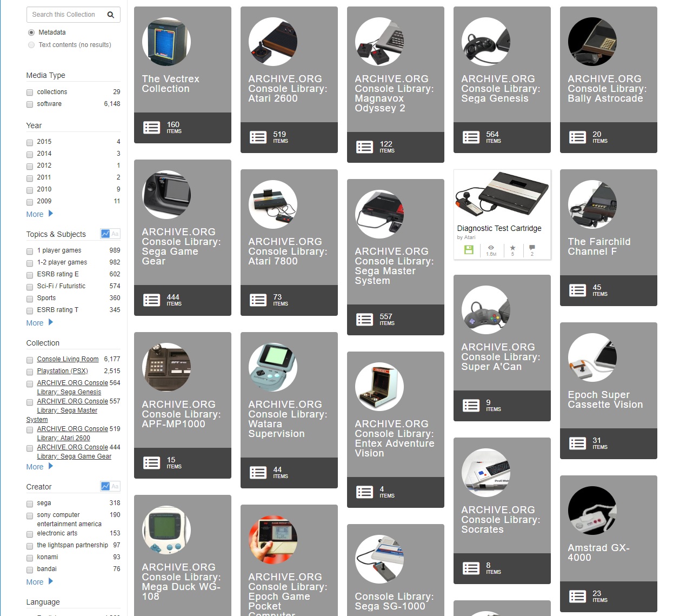This screenshot has height=616, width=673.
Task: Open the Diagnostic Test Cartridge console image
Action: [x=502, y=195]
